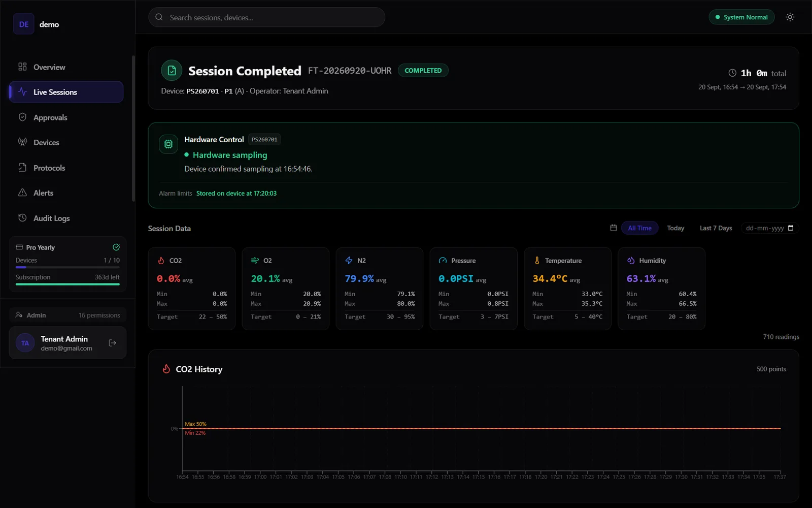Toggle the light/dark theme sun icon
812x508 pixels.
[790, 17]
